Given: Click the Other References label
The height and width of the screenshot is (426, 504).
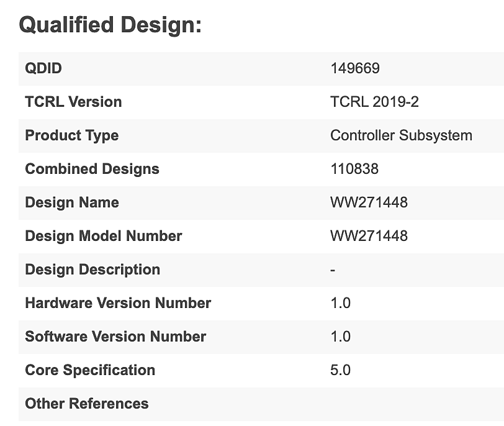Looking at the screenshot, I should 87,404.
